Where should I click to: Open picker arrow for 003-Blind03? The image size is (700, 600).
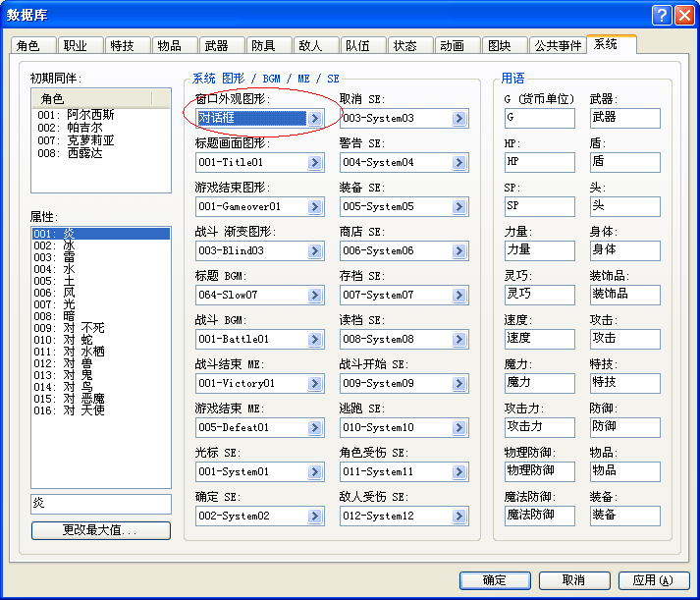pyautogui.click(x=315, y=250)
